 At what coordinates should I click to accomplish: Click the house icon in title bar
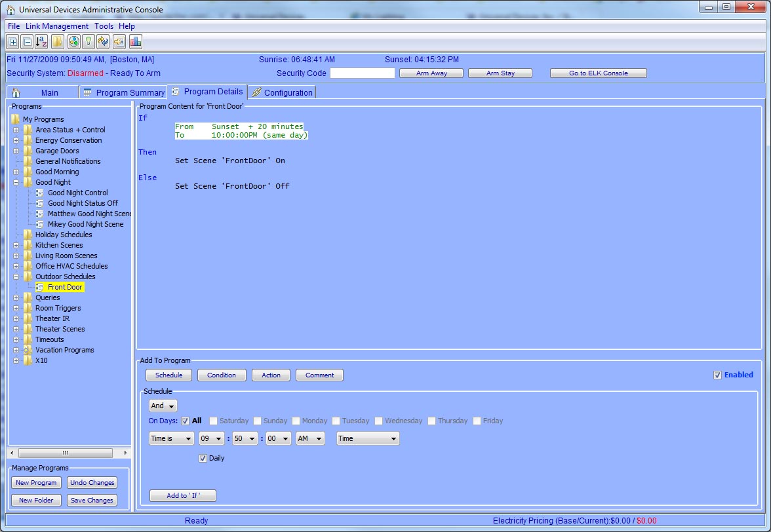click(10, 9)
